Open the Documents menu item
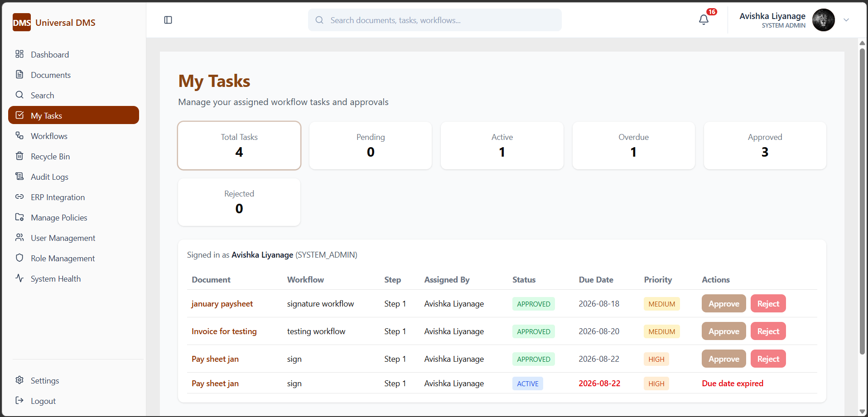868x417 pixels. (73, 75)
